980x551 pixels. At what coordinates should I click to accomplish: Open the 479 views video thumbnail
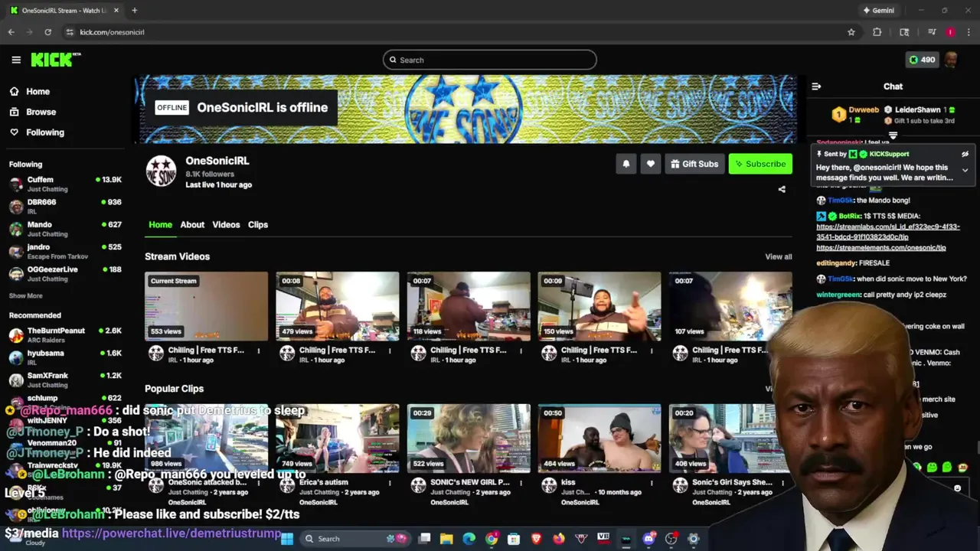point(338,306)
